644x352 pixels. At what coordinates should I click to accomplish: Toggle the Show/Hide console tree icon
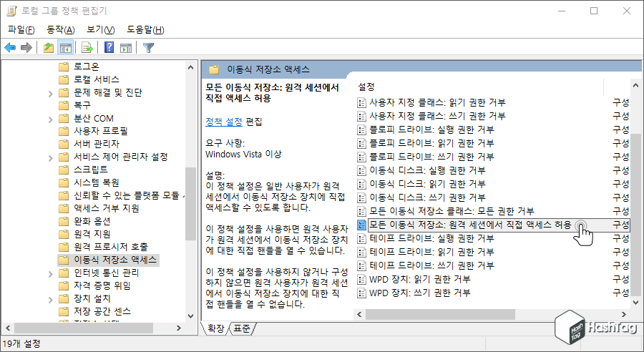[x=65, y=48]
